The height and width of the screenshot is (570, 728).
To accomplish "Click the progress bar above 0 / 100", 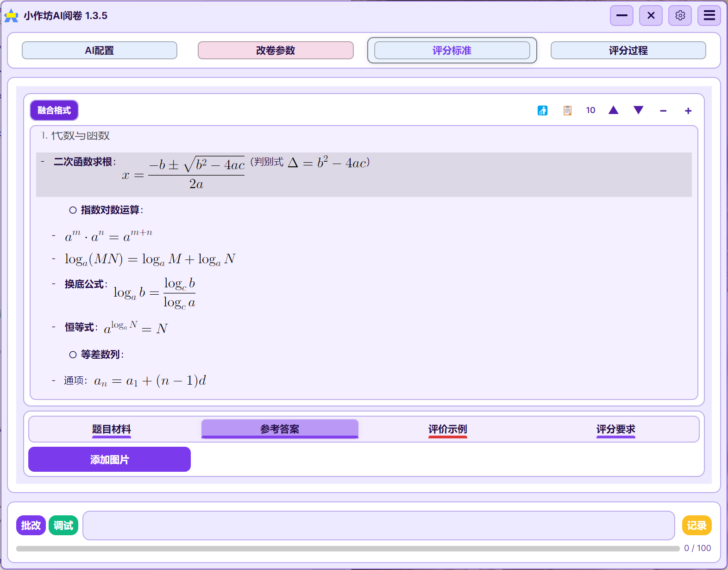I will (347, 549).
